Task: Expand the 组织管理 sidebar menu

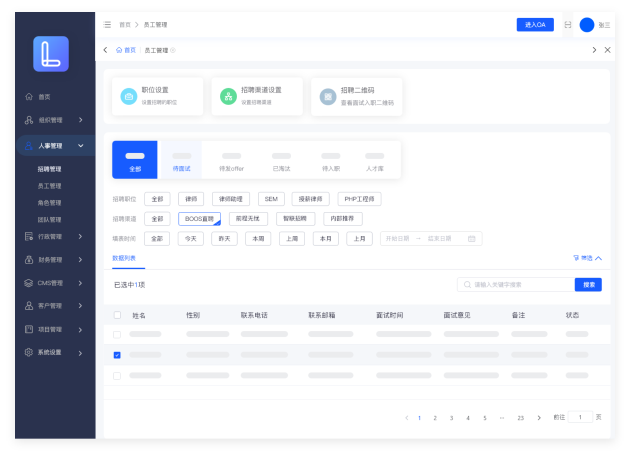Action: tap(80, 120)
